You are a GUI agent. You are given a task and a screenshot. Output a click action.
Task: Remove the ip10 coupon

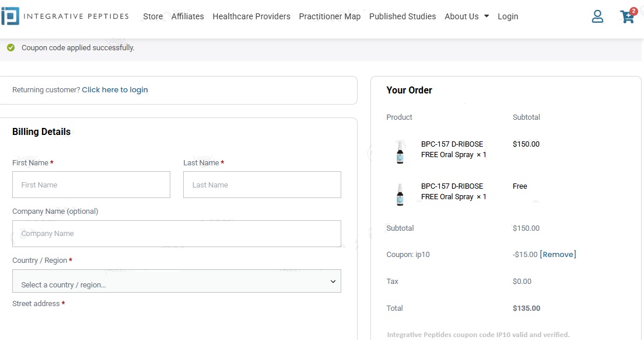pos(558,255)
